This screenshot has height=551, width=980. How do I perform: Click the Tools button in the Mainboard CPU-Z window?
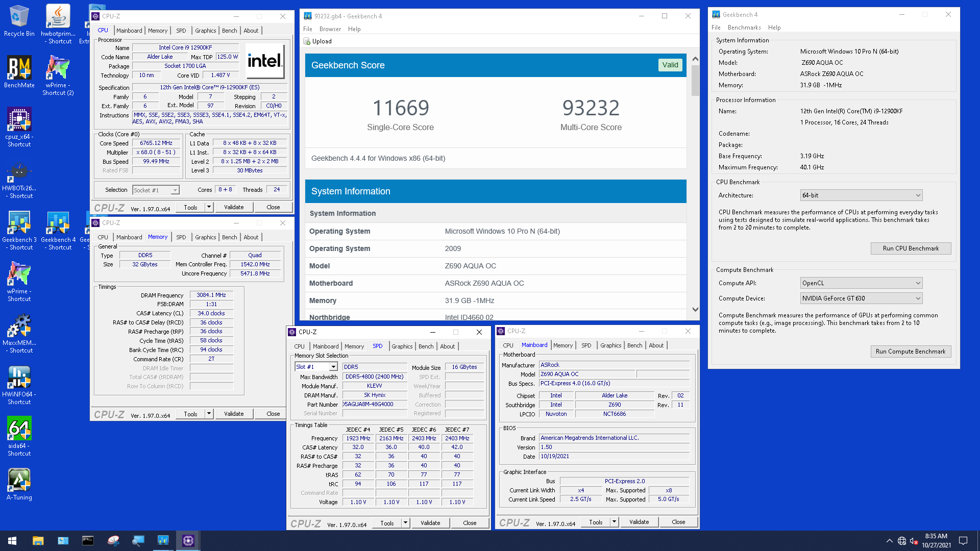click(x=595, y=522)
